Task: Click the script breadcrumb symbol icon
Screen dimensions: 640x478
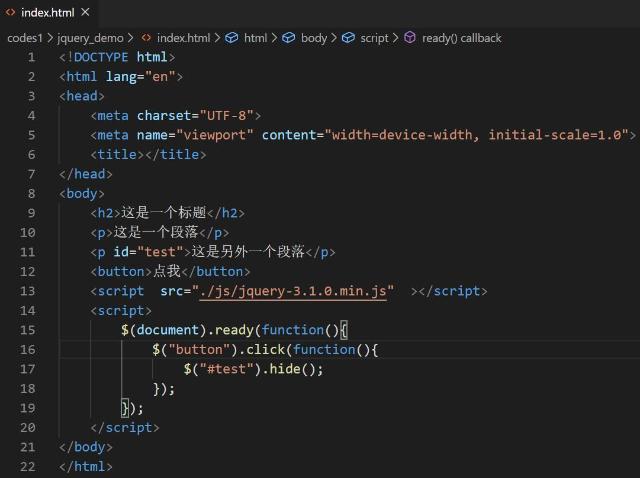Action: point(349,38)
